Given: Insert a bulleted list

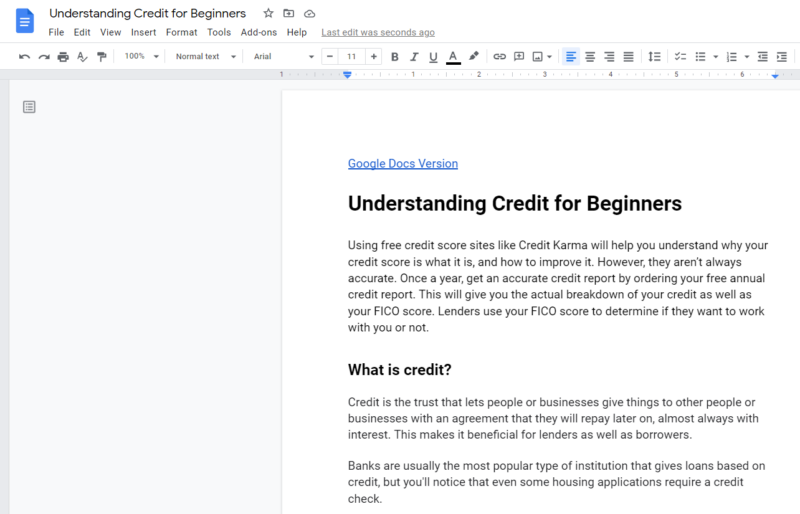Looking at the screenshot, I should coord(701,57).
